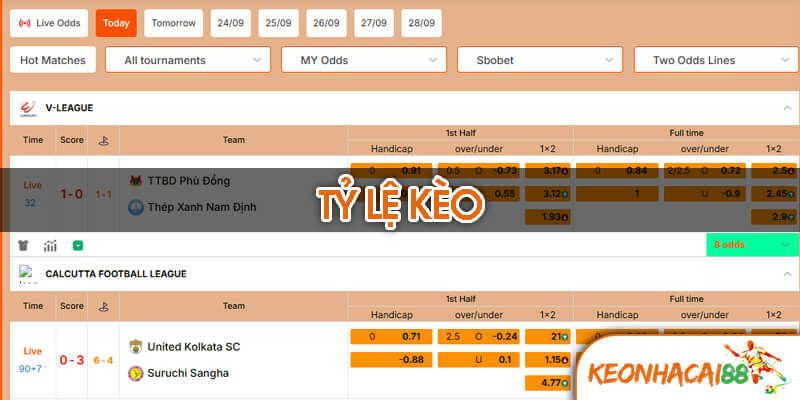Screen dimensions: 800x400
Task: Click Thép Xanh Nam Định team crest
Action: [x=136, y=208]
